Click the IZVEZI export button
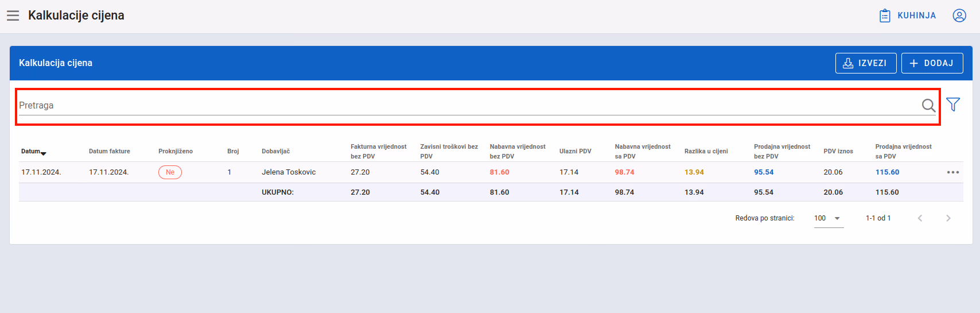 tap(866, 63)
